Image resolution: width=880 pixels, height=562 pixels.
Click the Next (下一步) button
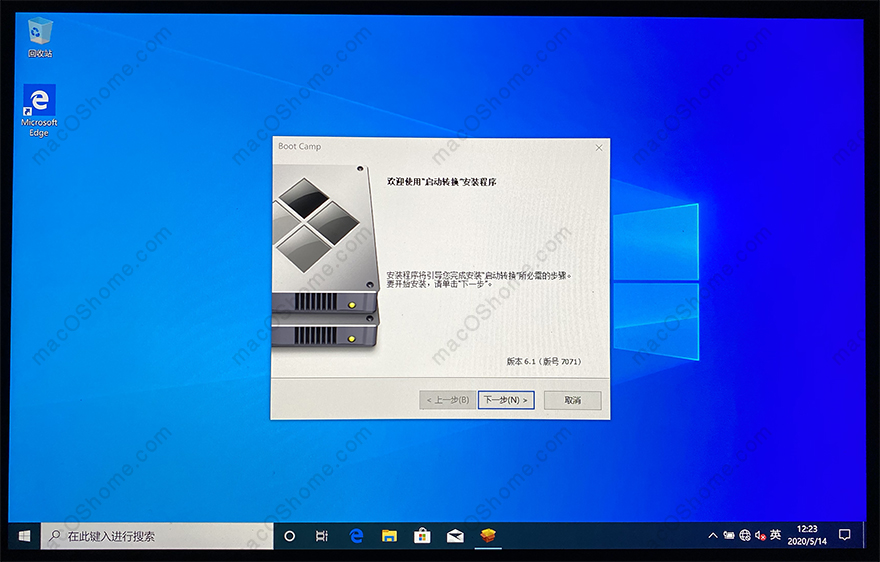pos(506,400)
